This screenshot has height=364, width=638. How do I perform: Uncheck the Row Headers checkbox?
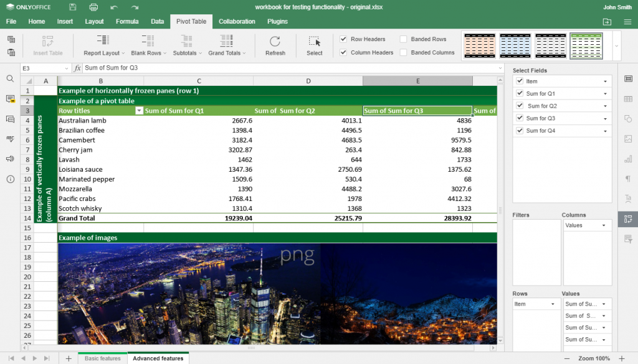343,39
